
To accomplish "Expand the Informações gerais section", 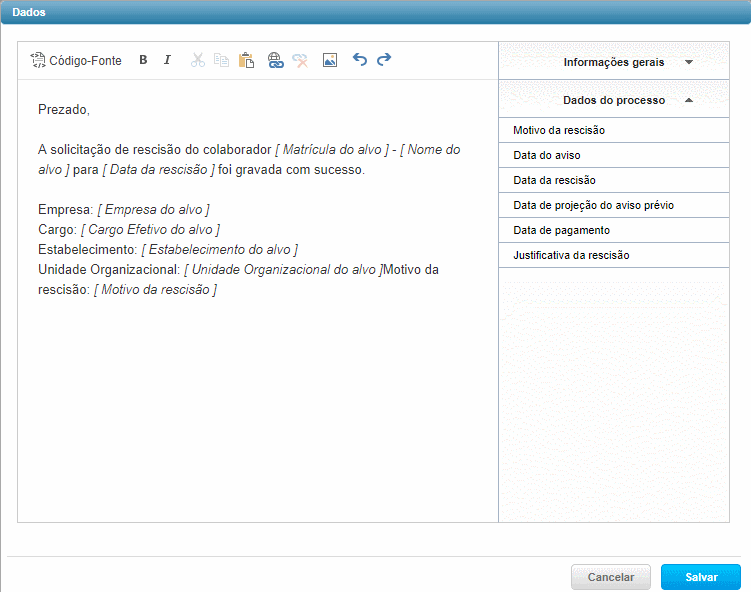I will [614, 62].
